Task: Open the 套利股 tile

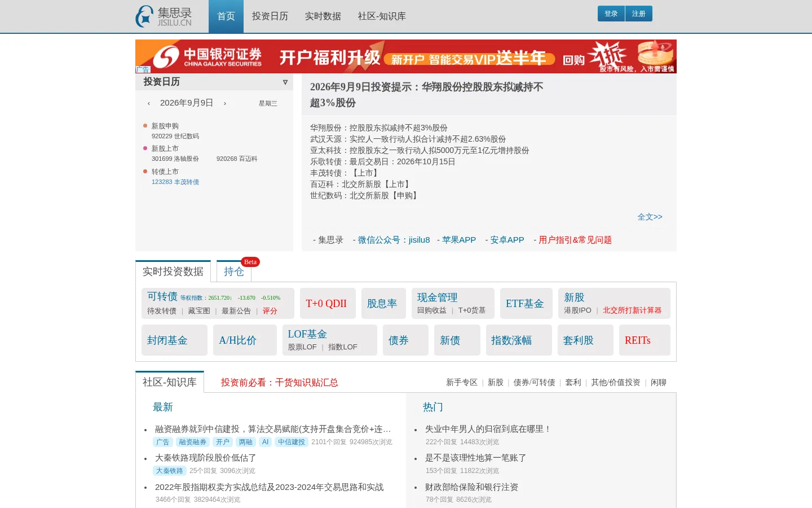Action: point(585,340)
